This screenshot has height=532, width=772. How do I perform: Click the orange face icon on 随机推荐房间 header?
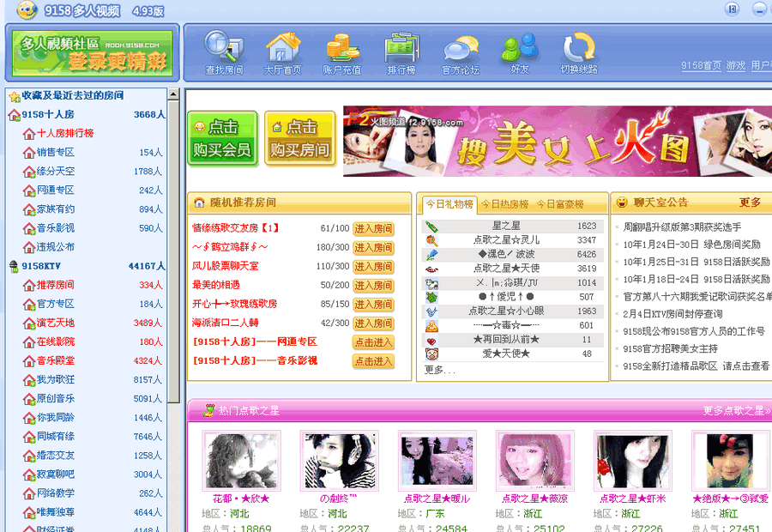click(199, 201)
